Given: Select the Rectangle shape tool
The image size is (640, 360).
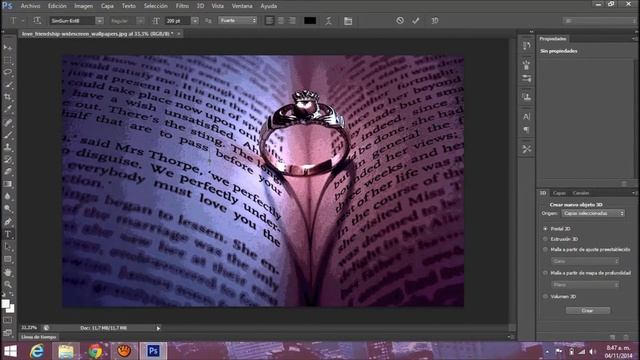Looking at the screenshot, I should [x=8, y=259].
